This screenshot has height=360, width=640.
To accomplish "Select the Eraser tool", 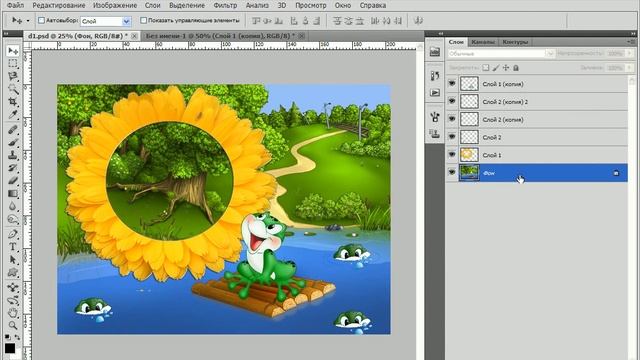I will tap(13, 180).
